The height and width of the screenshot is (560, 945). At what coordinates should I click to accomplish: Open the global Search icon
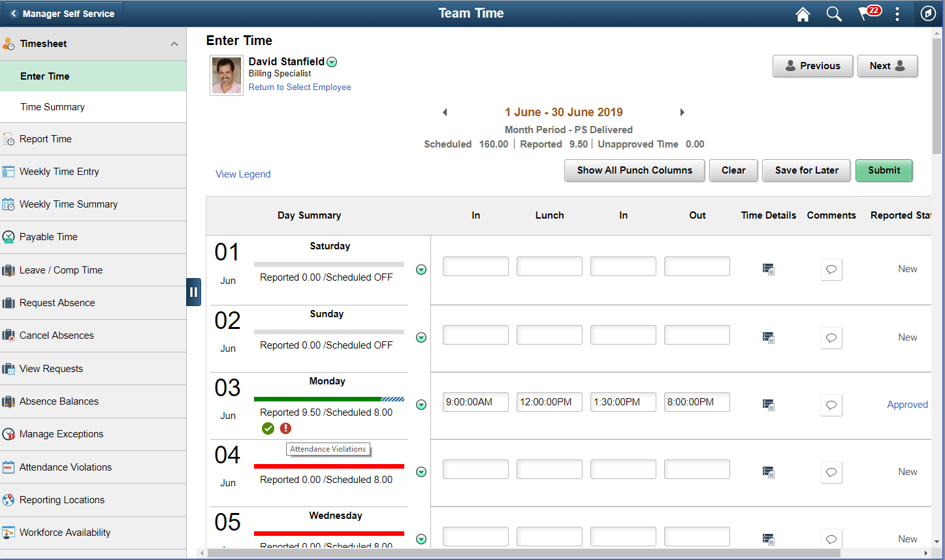[834, 14]
